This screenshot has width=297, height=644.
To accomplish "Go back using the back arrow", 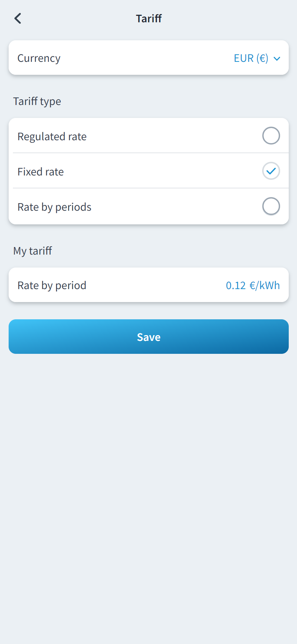I will (x=18, y=18).
